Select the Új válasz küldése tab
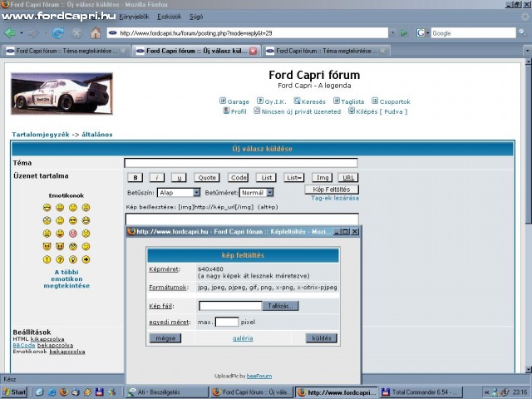 point(196,51)
